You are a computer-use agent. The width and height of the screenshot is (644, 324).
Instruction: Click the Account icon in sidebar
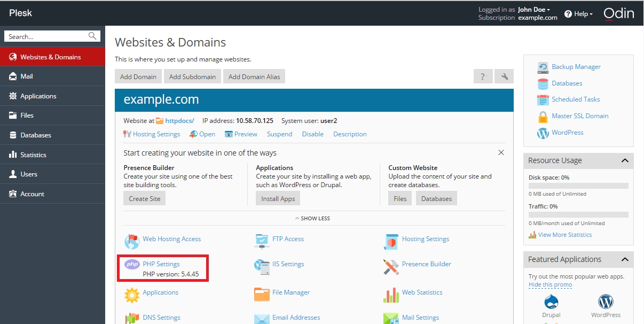point(13,194)
